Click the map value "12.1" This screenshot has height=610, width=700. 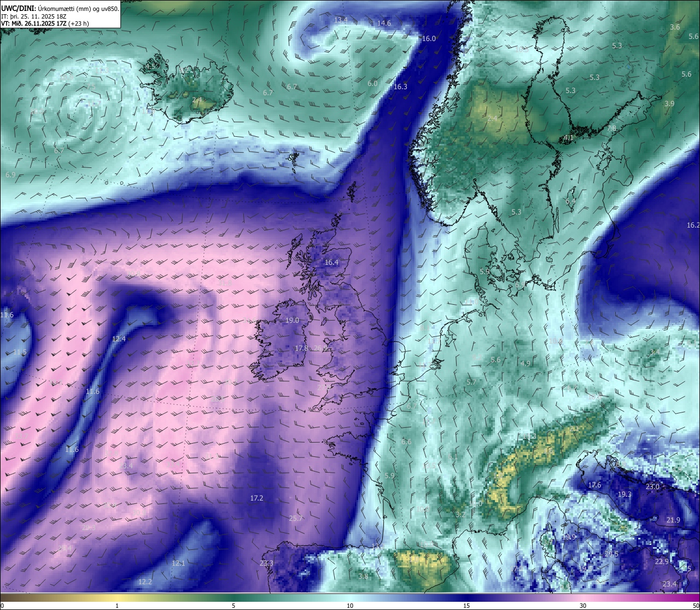(178, 563)
